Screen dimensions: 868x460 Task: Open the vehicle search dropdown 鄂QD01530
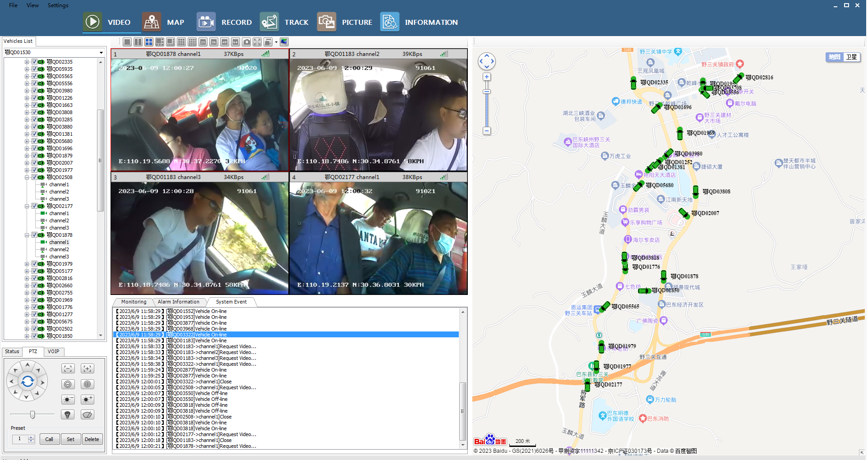tap(101, 53)
